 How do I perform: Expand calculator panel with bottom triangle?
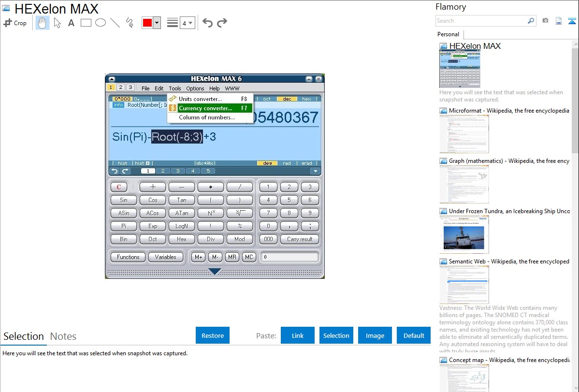[x=215, y=272]
